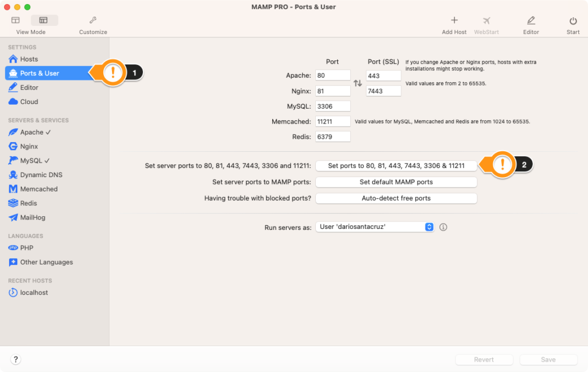Click the Add Host plus icon
The height and width of the screenshot is (372, 588).
tap(454, 21)
